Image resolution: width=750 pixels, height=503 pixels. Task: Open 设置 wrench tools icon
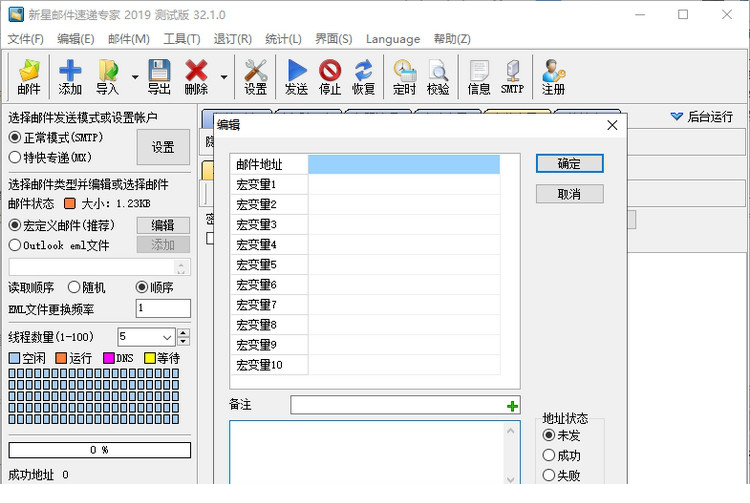pyautogui.click(x=256, y=77)
